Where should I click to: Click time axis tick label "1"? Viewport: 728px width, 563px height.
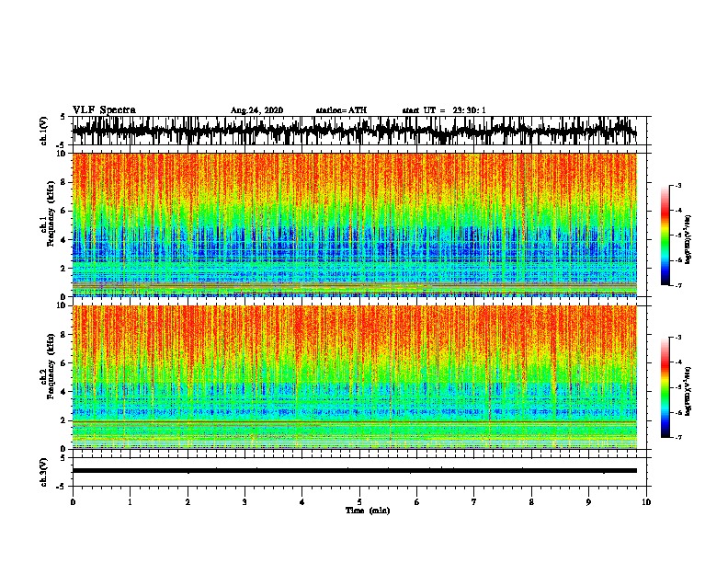tap(130, 502)
